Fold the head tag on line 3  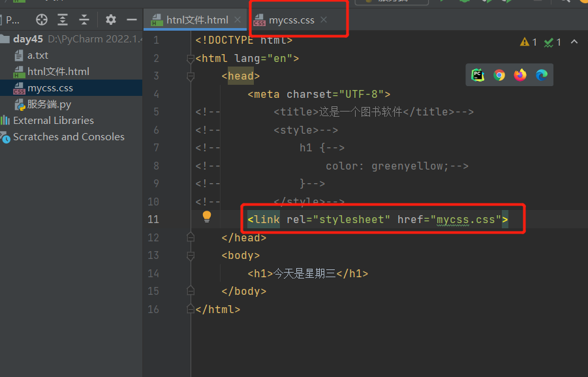[191, 76]
